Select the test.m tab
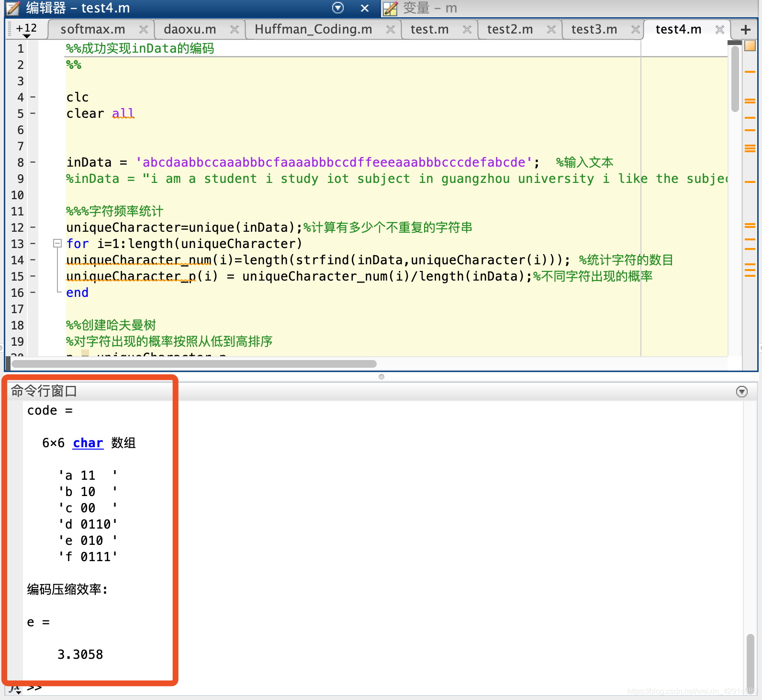 (x=429, y=29)
